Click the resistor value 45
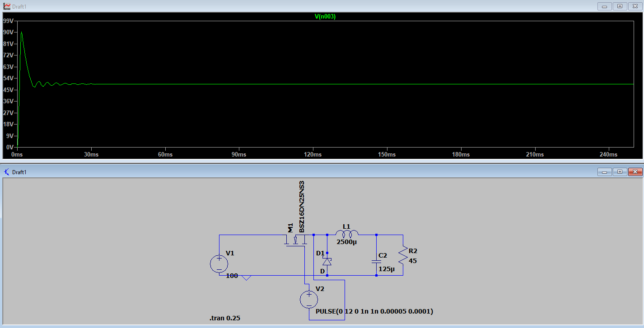The height and width of the screenshot is (328, 644). 412,260
